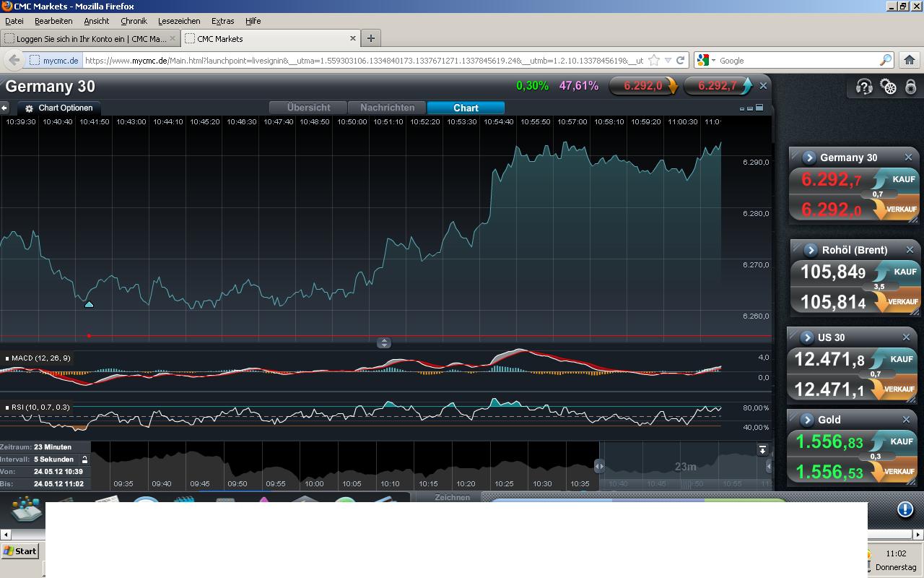This screenshot has width=924, height=578.
Task: Close the Gold tile
Action: coord(906,420)
